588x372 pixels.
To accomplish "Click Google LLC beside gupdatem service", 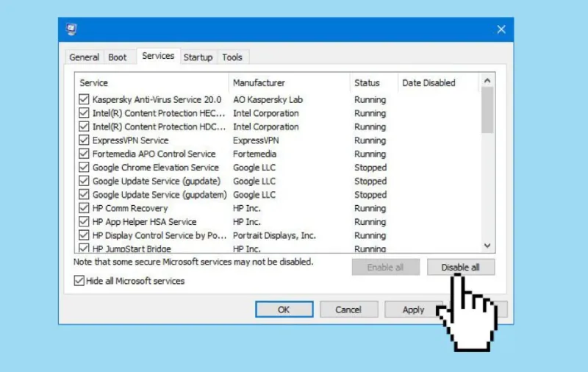I will [254, 195].
